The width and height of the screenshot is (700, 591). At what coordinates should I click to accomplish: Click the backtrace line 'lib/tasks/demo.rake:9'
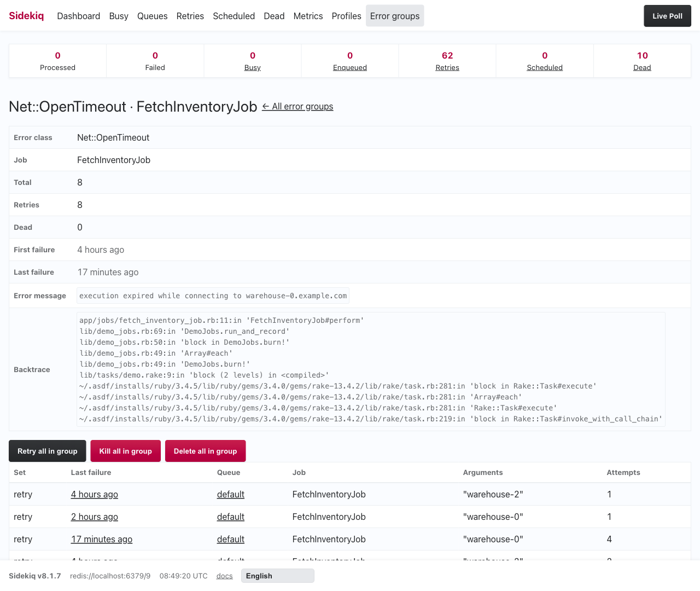(204, 375)
